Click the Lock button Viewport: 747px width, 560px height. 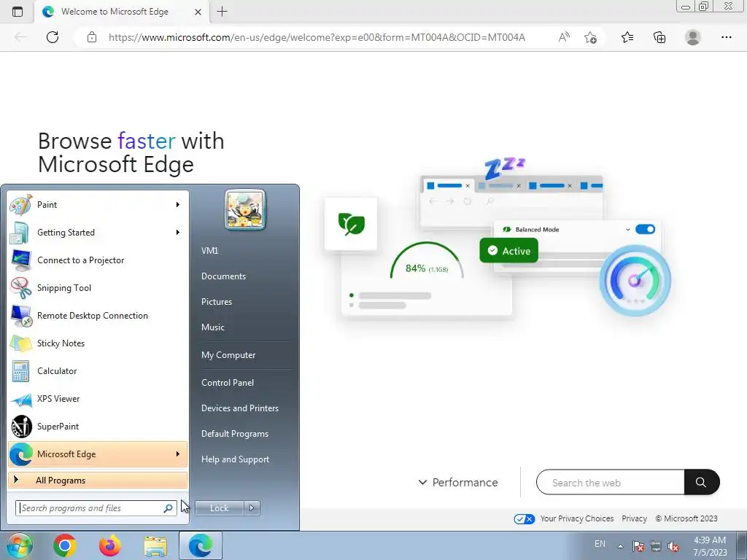(219, 508)
